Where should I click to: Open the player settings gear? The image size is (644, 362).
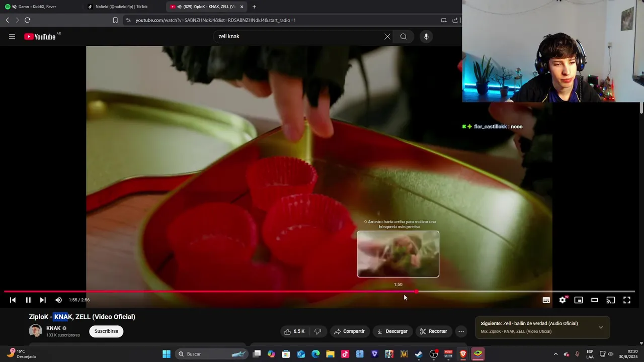pyautogui.click(x=562, y=300)
